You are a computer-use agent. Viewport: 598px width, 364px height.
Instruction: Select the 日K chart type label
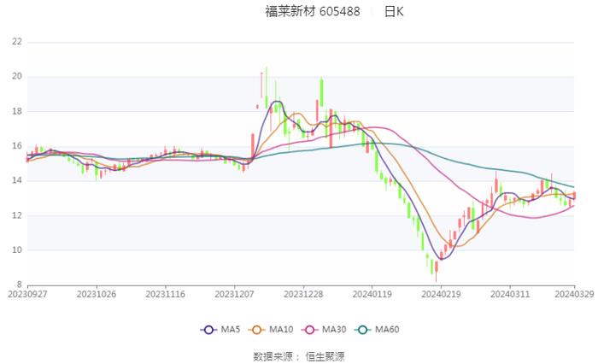point(394,12)
